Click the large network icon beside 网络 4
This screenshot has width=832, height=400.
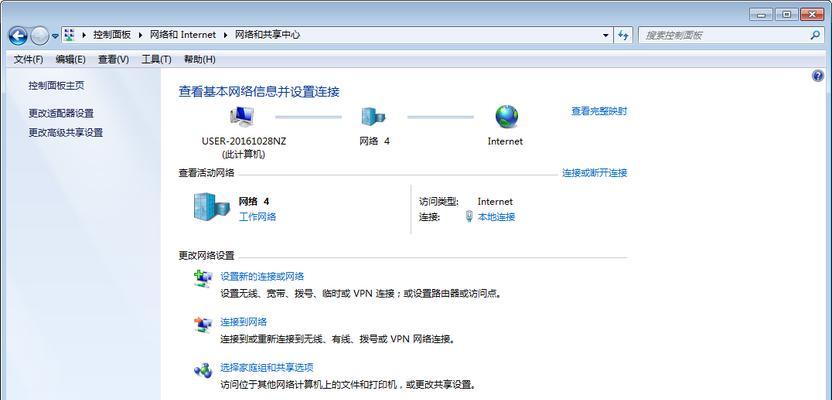(x=212, y=207)
